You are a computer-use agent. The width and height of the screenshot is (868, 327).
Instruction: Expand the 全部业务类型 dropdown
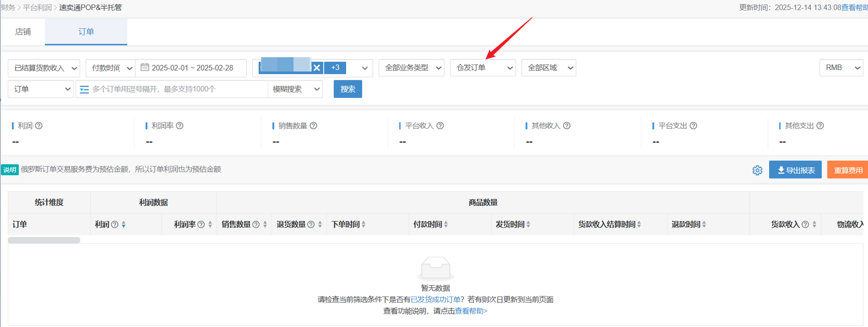[411, 68]
